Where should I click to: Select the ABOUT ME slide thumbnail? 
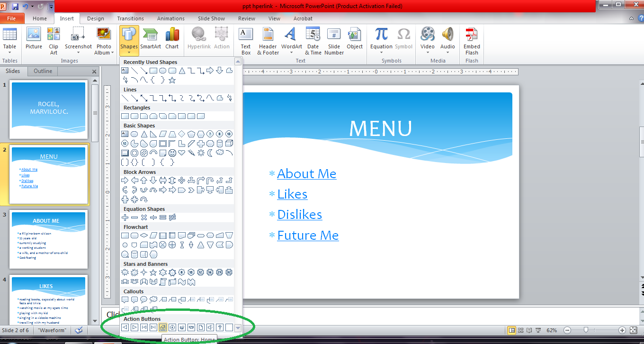tap(48, 239)
